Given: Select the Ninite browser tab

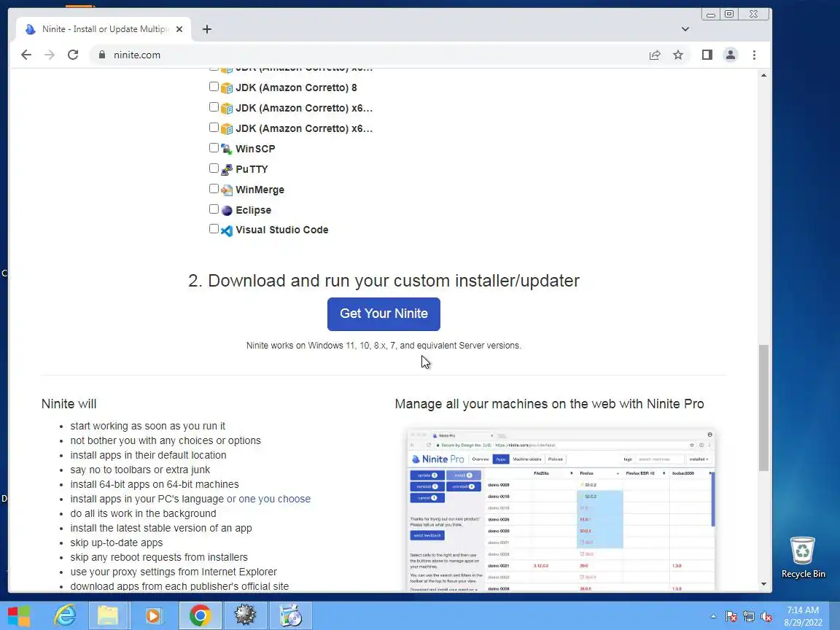Looking at the screenshot, I should point(104,29).
